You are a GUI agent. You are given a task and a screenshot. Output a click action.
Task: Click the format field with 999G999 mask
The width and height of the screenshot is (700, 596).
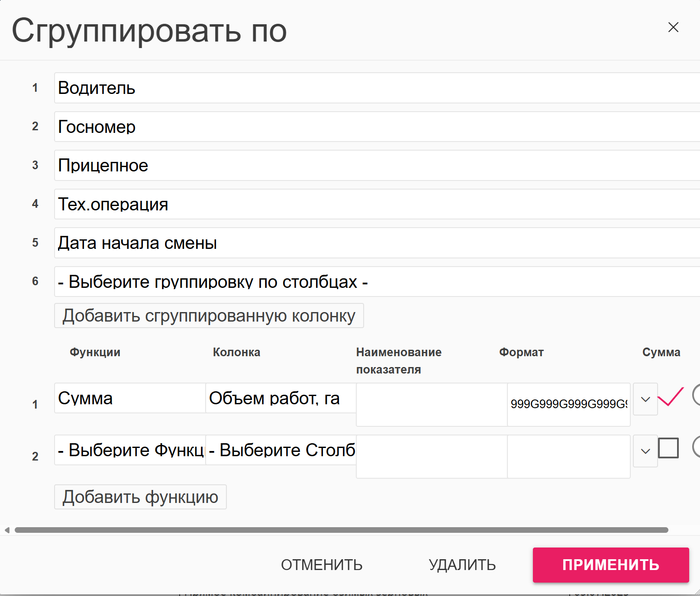pos(568,404)
